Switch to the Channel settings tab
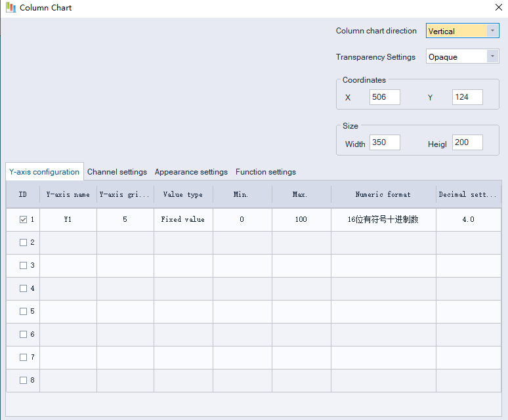This screenshot has height=420, width=508. (x=117, y=172)
